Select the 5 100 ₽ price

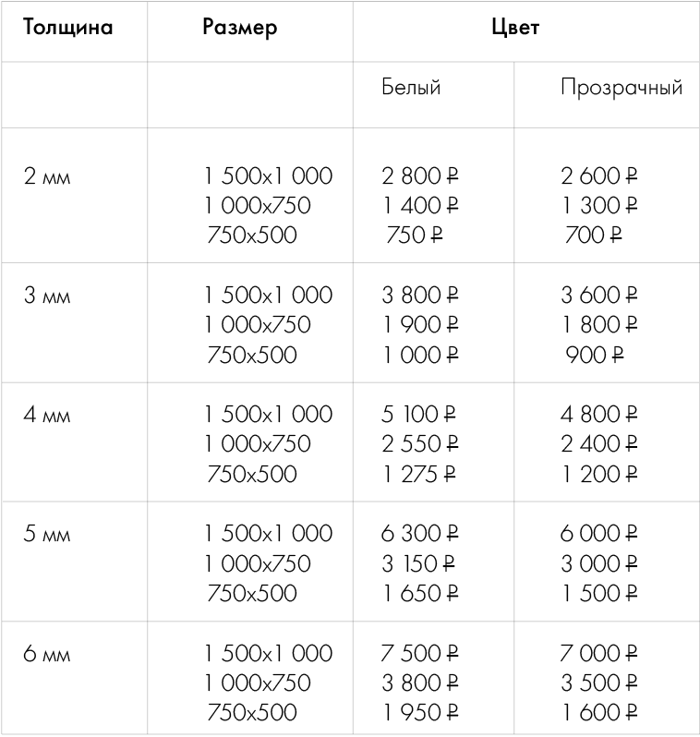click(x=420, y=414)
